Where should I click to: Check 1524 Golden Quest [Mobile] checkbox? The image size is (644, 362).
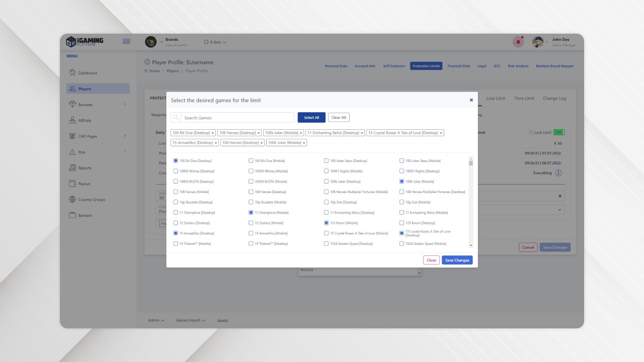coord(402,243)
